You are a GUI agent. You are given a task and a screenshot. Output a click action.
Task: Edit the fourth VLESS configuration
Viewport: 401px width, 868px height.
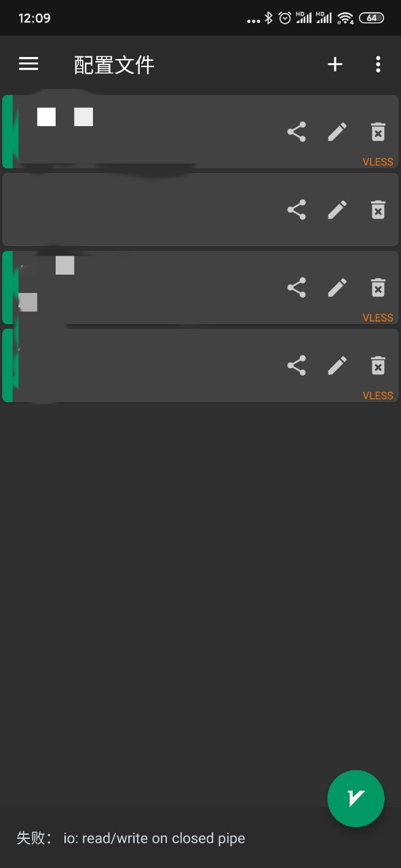click(x=337, y=366)
